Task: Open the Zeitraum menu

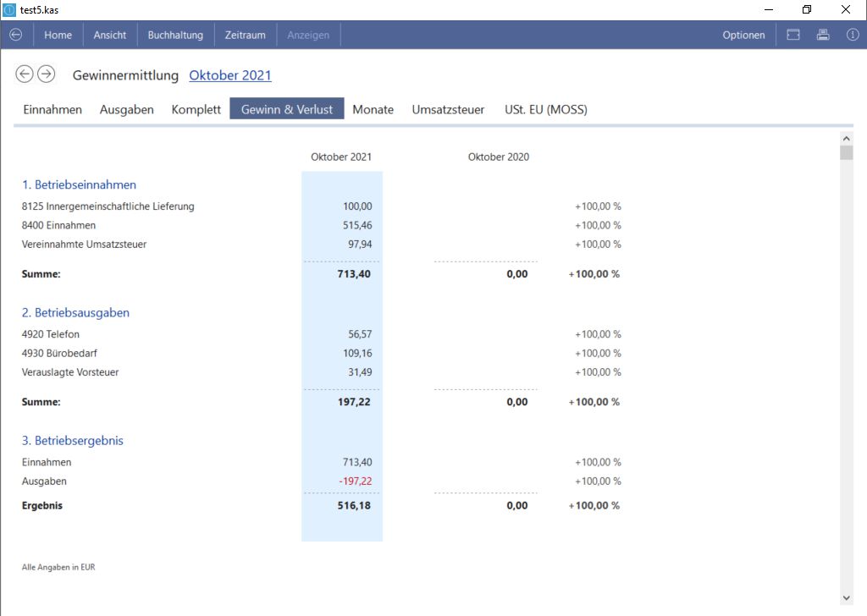Action: point(246,35)
